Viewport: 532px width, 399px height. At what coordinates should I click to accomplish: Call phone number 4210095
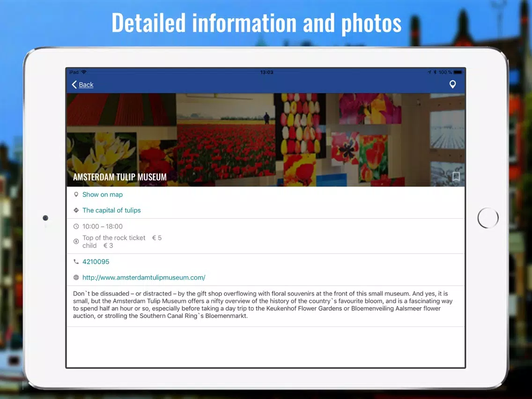click(96, 262)
